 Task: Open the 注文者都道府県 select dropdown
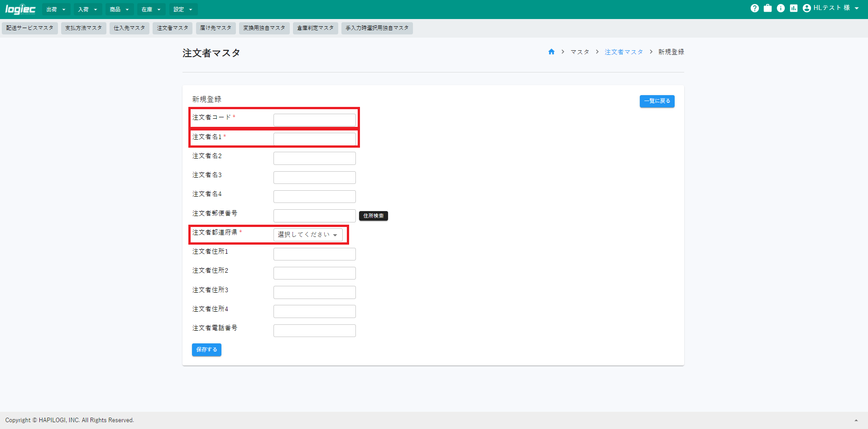point(308,235)
